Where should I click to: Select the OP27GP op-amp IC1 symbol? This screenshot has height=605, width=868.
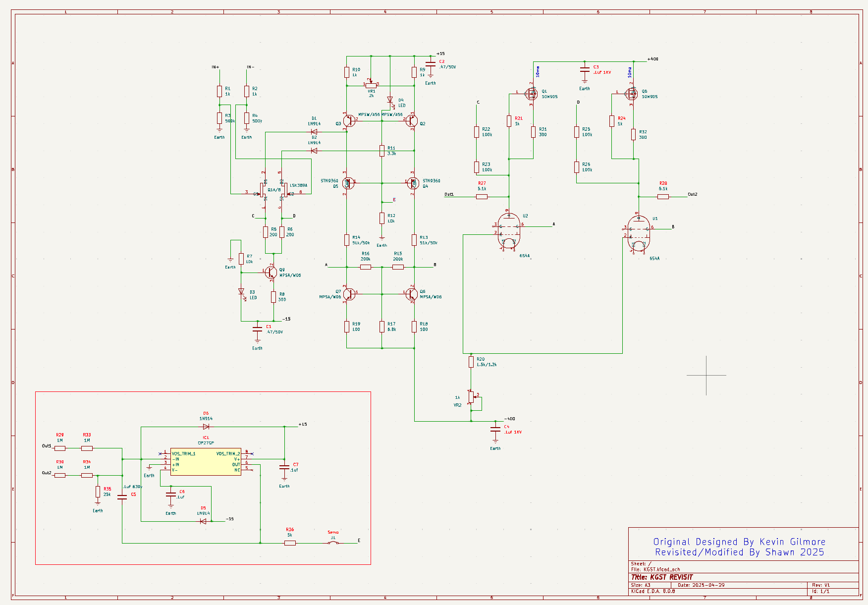(206, 462)
